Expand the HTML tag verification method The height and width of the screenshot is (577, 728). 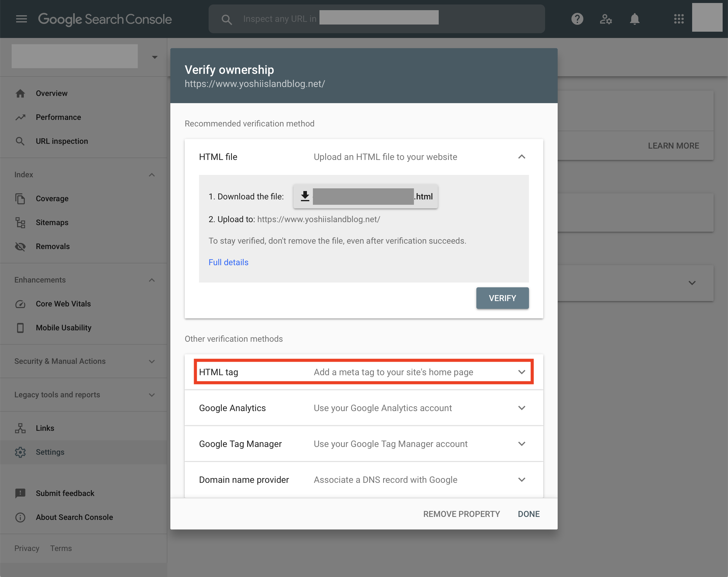pyautogui.click(x=364, y=372)
